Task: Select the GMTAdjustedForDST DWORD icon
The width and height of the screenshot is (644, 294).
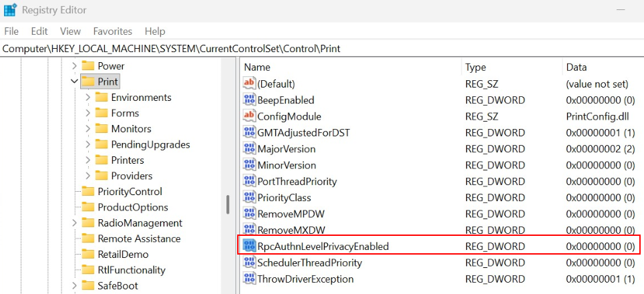Action: [x=249, y=132]
